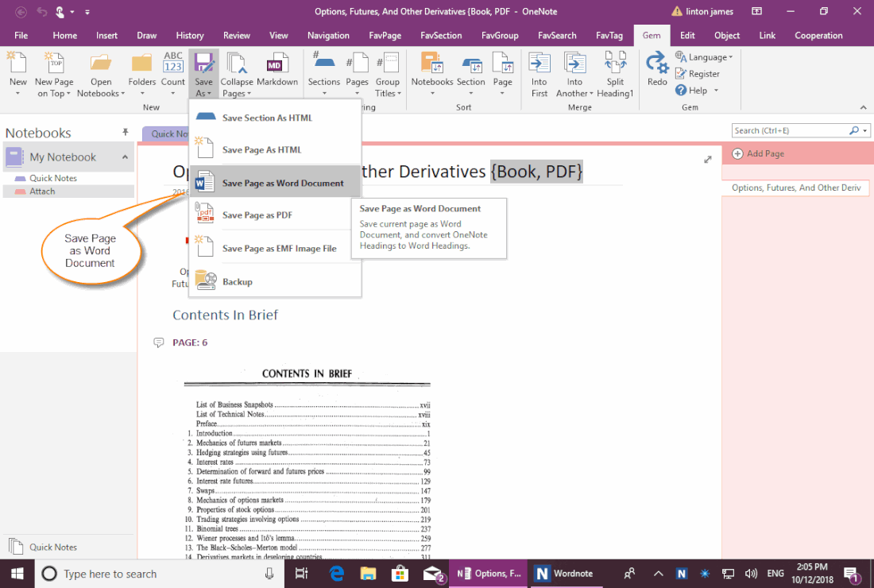Choose Save Section As HTML

(x=276, y=118)
